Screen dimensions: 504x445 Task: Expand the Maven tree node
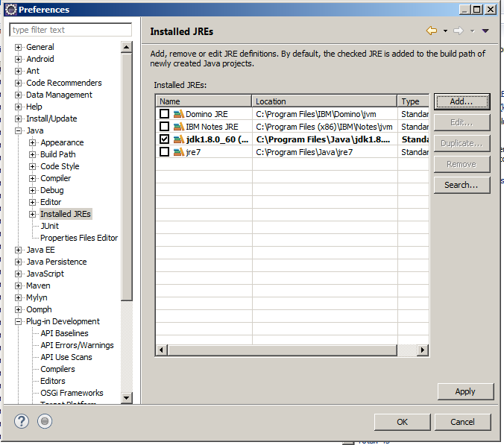point(19,285)
